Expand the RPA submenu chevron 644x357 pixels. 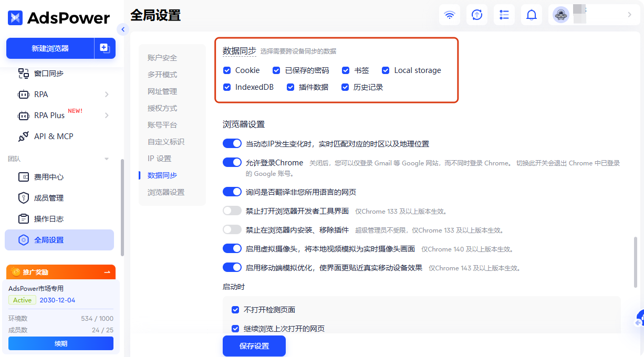coord(107,94)
